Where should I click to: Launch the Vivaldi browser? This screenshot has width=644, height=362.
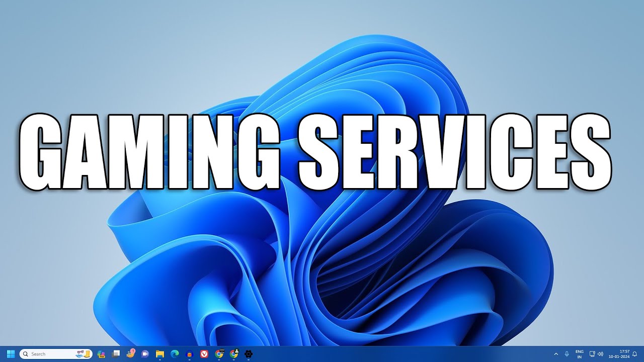(x=204, y=354)
